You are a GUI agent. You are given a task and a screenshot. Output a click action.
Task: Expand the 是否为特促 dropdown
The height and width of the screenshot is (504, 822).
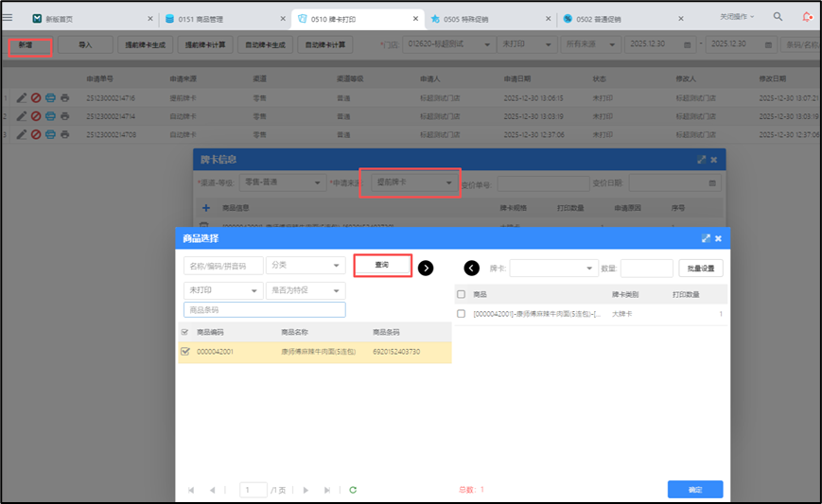(305, 290)
